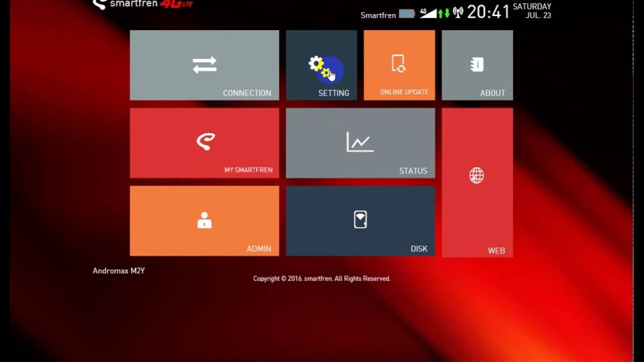Open the Status chart tile
The width and height of the screenshot is (644, 362).
(x=360, y=143)
